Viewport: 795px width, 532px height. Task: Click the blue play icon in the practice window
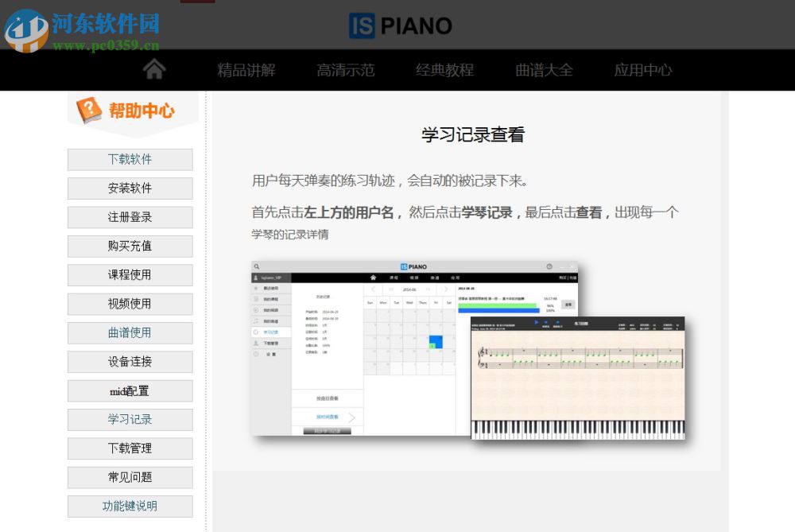tap(536, 322)
